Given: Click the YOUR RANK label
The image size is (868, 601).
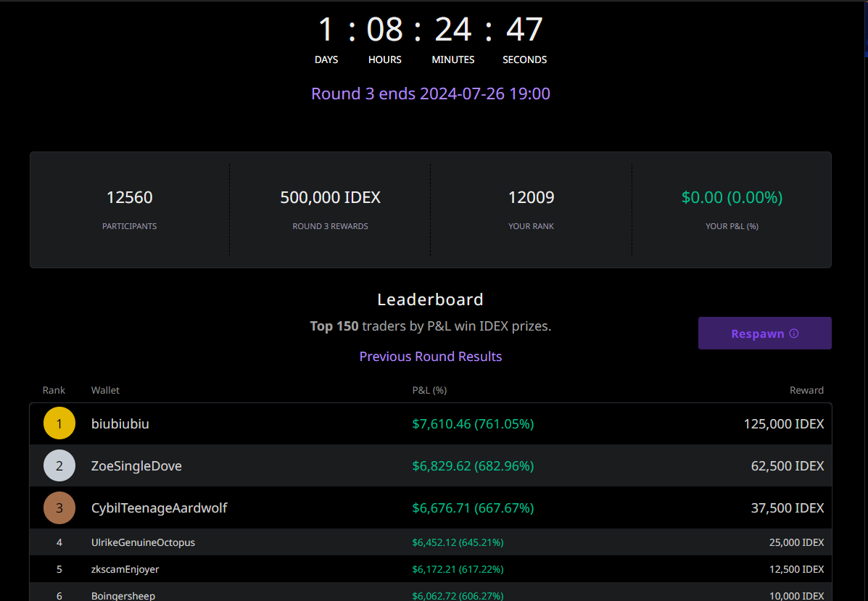Looking at the screenshot, I should [532, 225].
